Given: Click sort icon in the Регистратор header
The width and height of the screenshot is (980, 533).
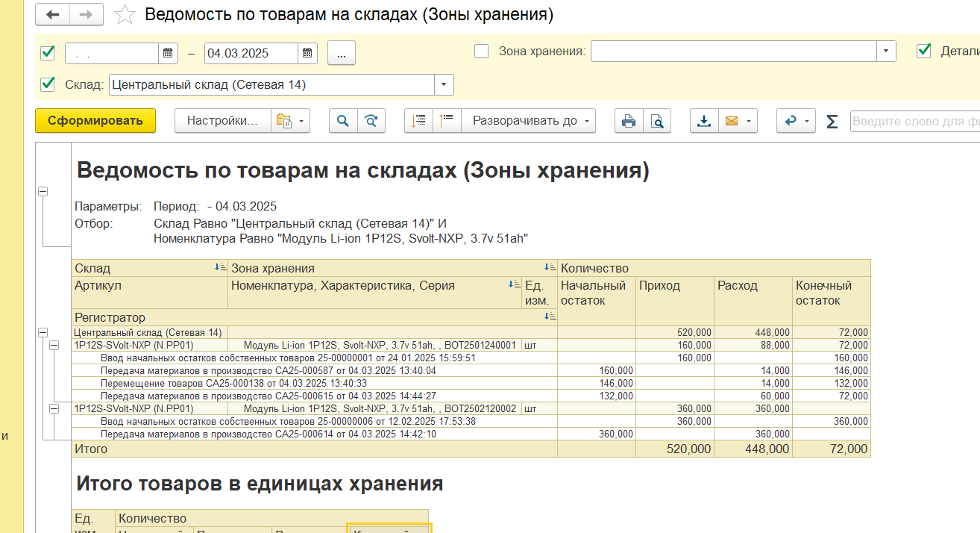Looking at the screenshot, I should pyautogui.click(x=550, y=317).
